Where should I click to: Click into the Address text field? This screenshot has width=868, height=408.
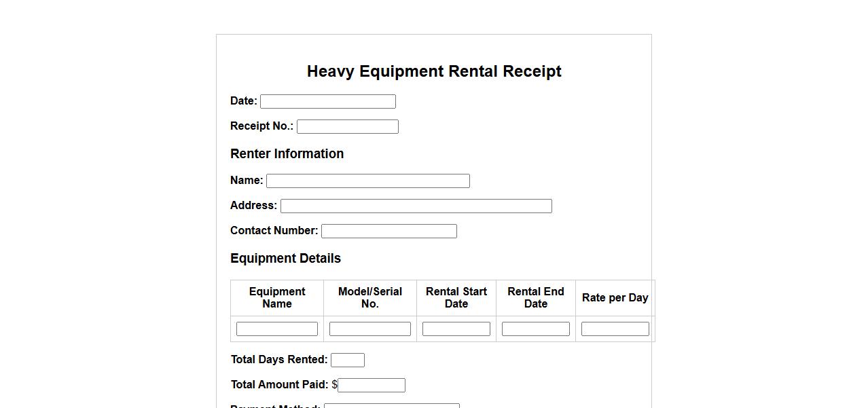click(416, 206)
